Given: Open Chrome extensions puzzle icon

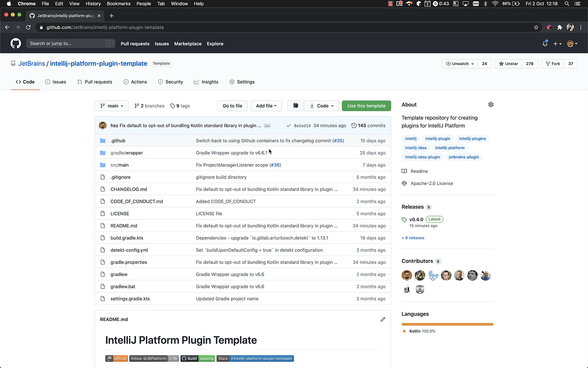Looking at the screenshot, I should (559, 27).
